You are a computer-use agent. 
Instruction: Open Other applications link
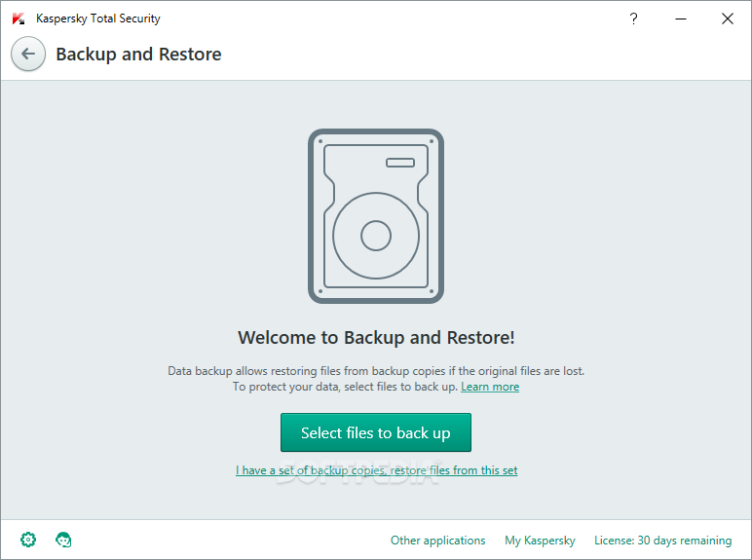[438, 541]
